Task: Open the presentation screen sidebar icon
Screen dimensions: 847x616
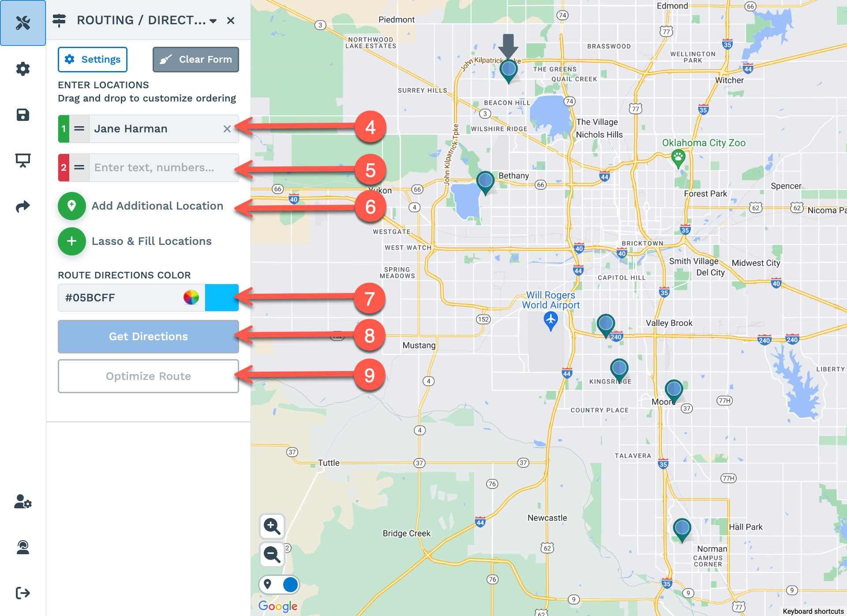Action: [x=23, y=161]
